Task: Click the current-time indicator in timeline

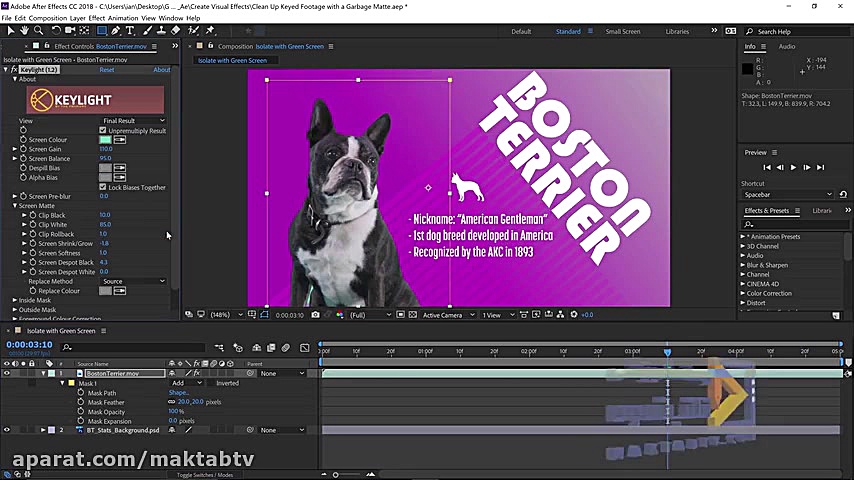Action: [x=667, y=353]
